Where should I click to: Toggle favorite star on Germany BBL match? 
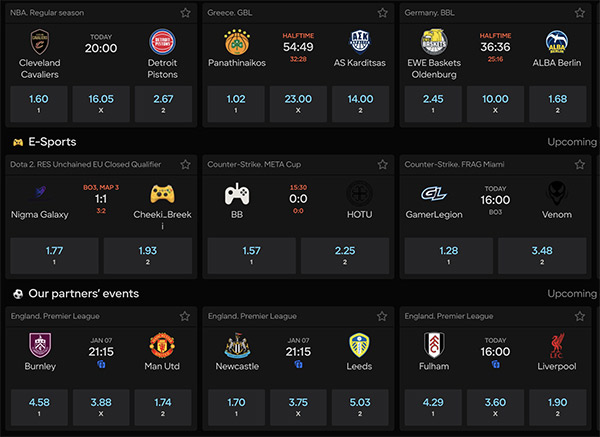pos(580,13)
